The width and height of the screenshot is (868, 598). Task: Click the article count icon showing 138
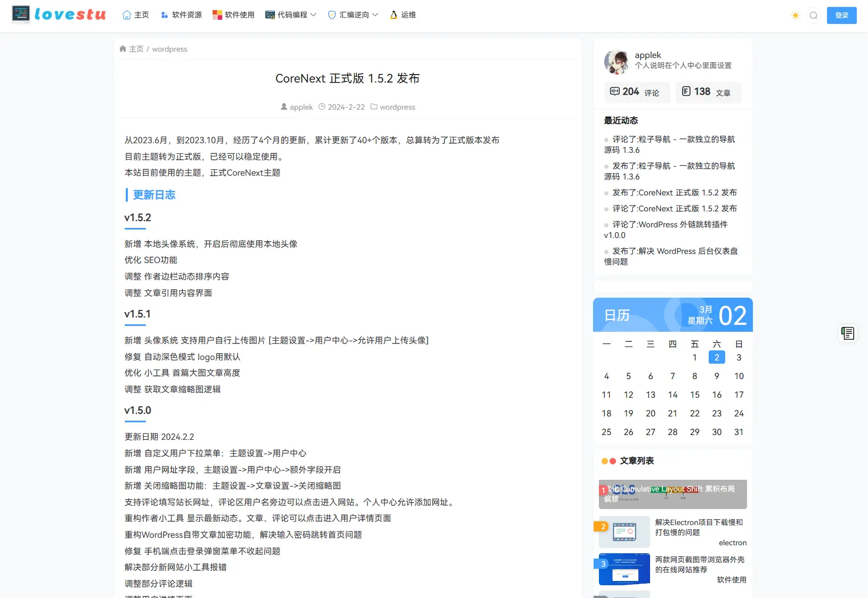click(686, 91)
